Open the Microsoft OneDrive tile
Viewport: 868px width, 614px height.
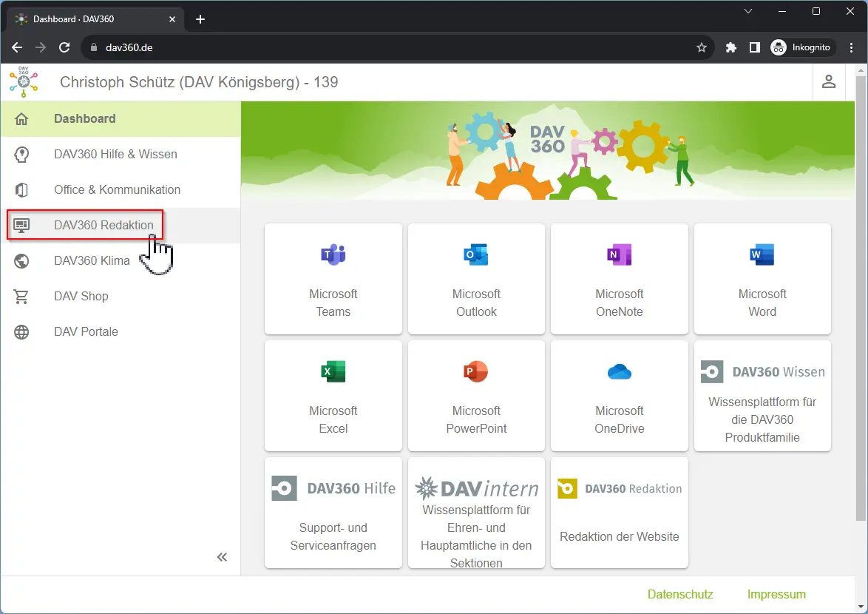[x=619, y=396]
